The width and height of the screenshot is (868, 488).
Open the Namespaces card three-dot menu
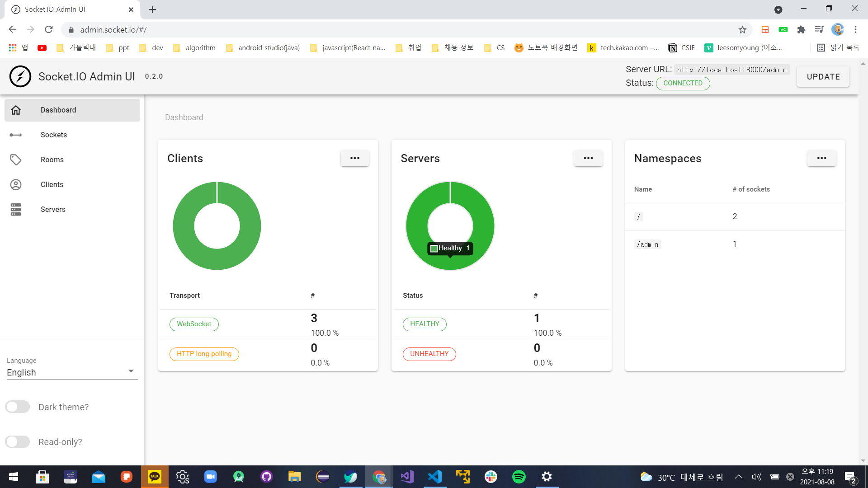tap(821, 158)
